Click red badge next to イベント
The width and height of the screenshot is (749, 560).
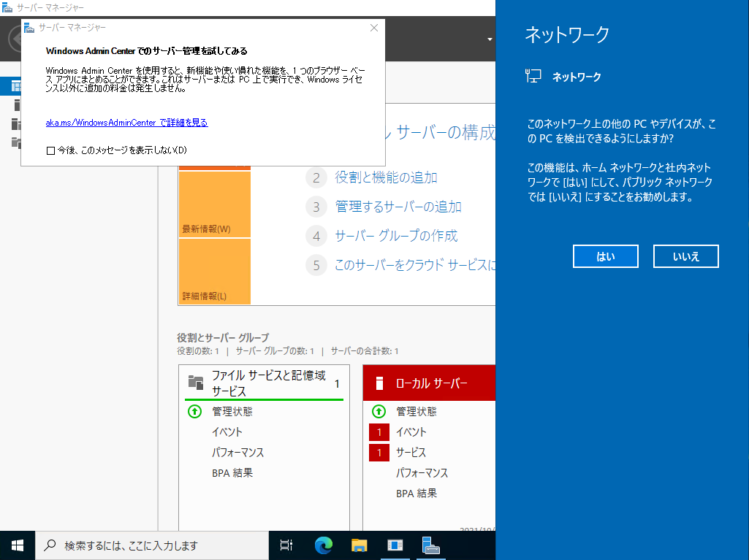pos(379,432)
